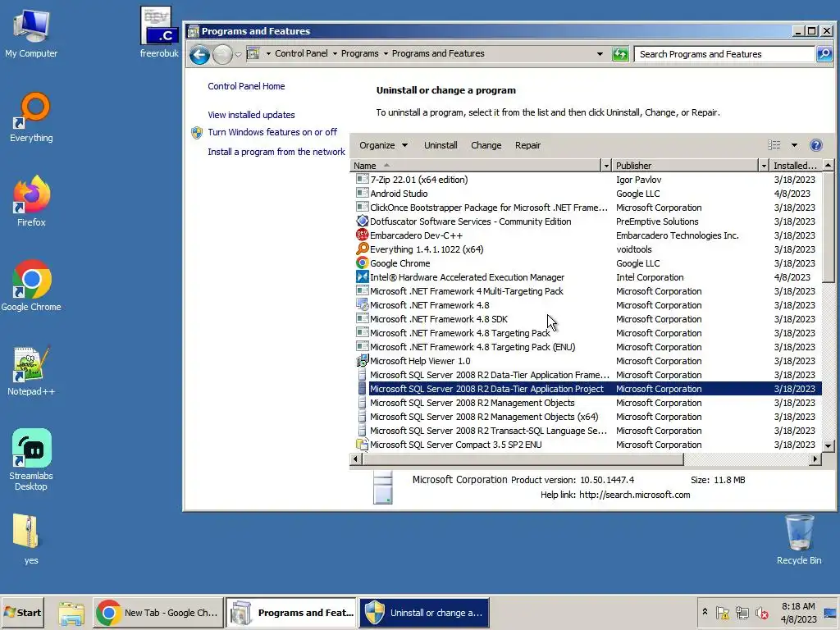Show hidden tray icons arrow
This screenshot has height=630, width=840.
[x=705, y=612]
